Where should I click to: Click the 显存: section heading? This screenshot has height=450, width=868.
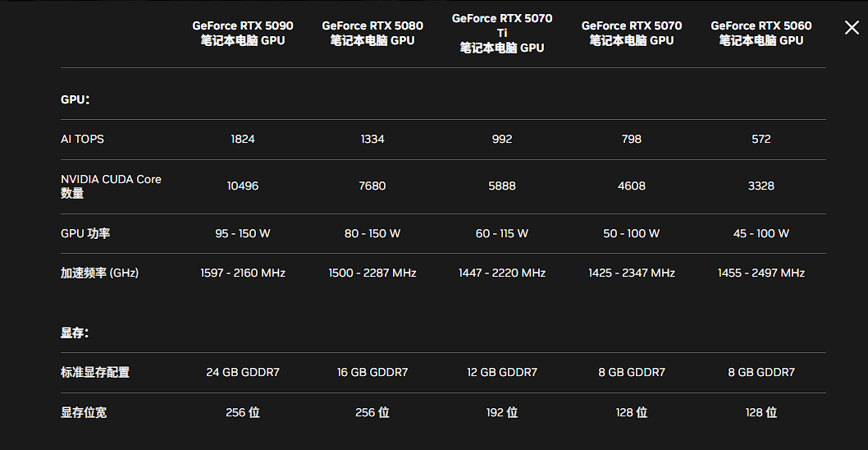click(x=75, y=333)
